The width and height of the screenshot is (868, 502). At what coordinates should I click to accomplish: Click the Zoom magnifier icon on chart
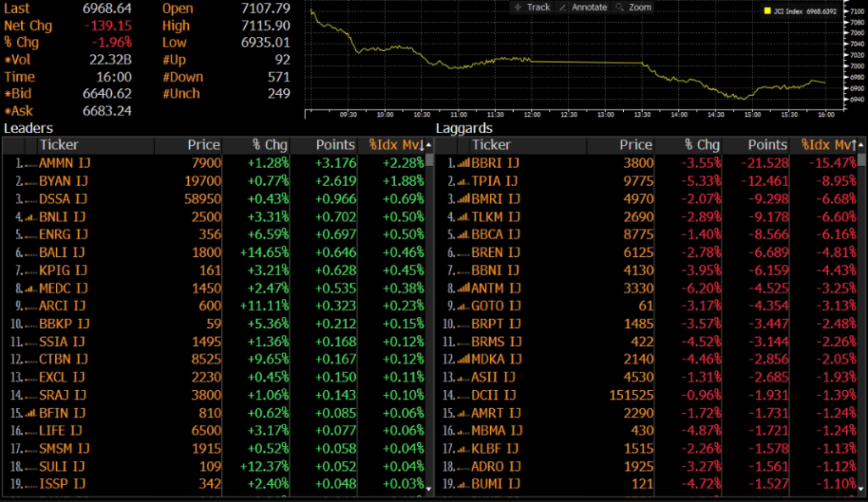(x=620, y=7)
